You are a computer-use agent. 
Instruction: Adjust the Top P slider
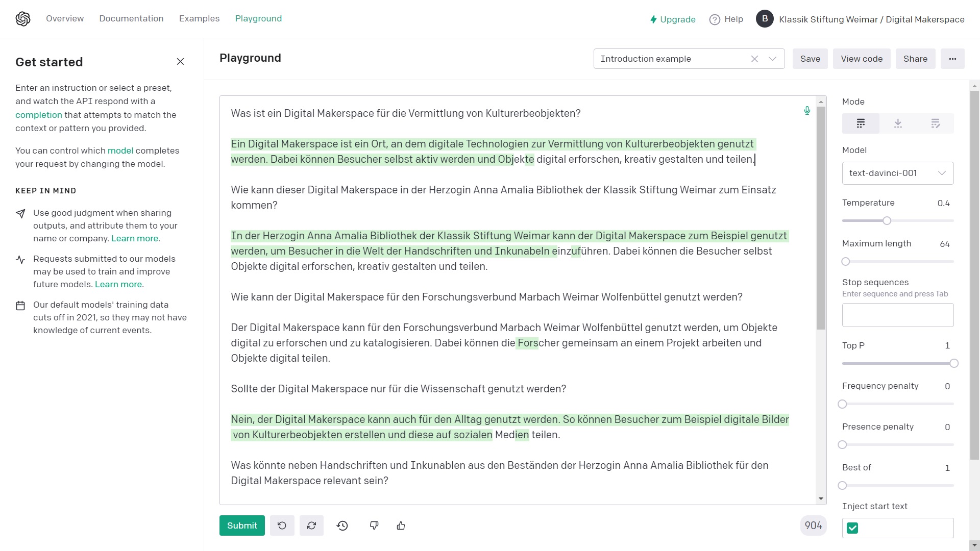[953, 363]
